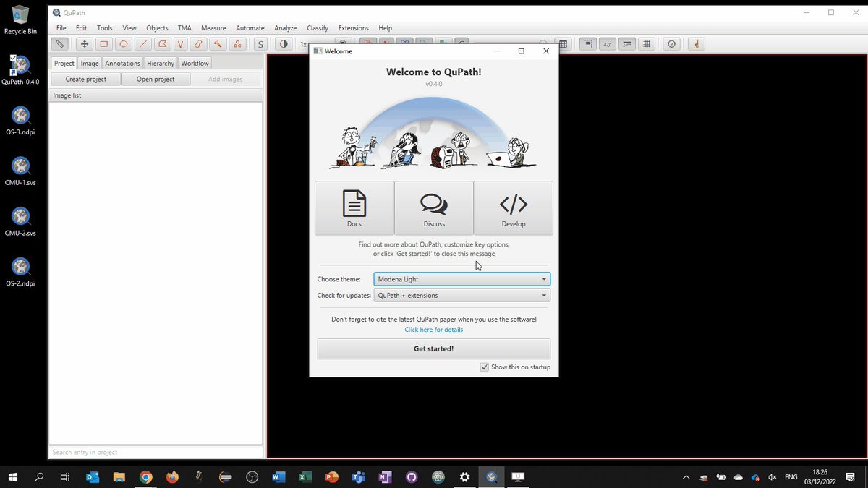Select the Brush tool
Image resolution: width=868 pixels, height=488 pixels.
click(198, 44)
